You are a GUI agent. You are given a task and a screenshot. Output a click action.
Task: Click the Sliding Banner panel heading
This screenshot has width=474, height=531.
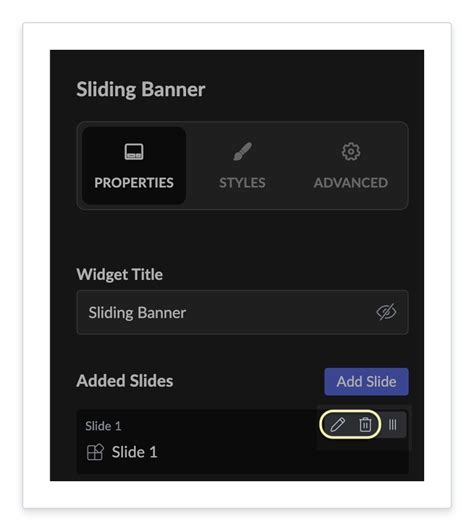(141, 90)
